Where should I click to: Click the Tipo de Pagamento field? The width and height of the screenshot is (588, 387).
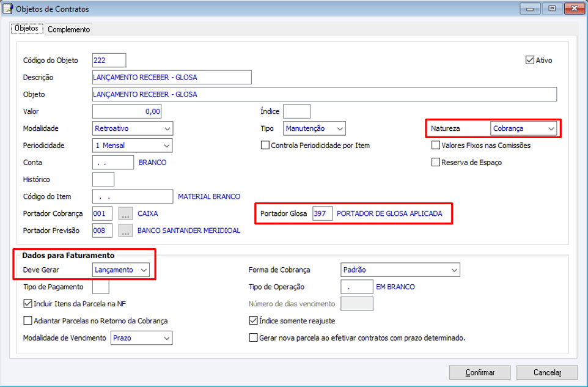tap(100, 287)
